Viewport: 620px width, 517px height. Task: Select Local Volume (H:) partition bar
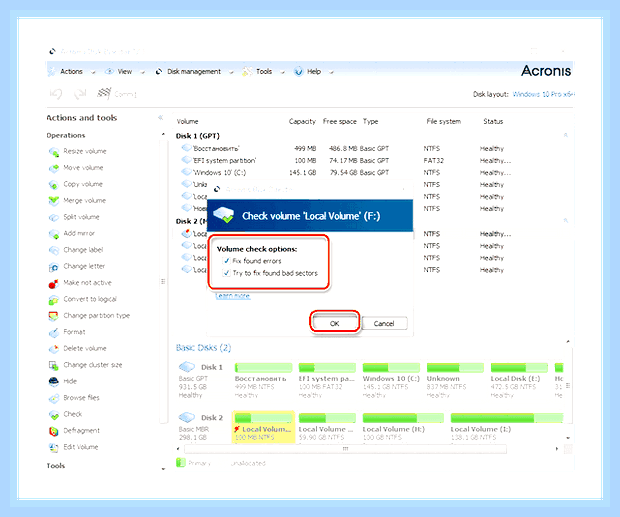pyautogui.click(x=403, y=418)
